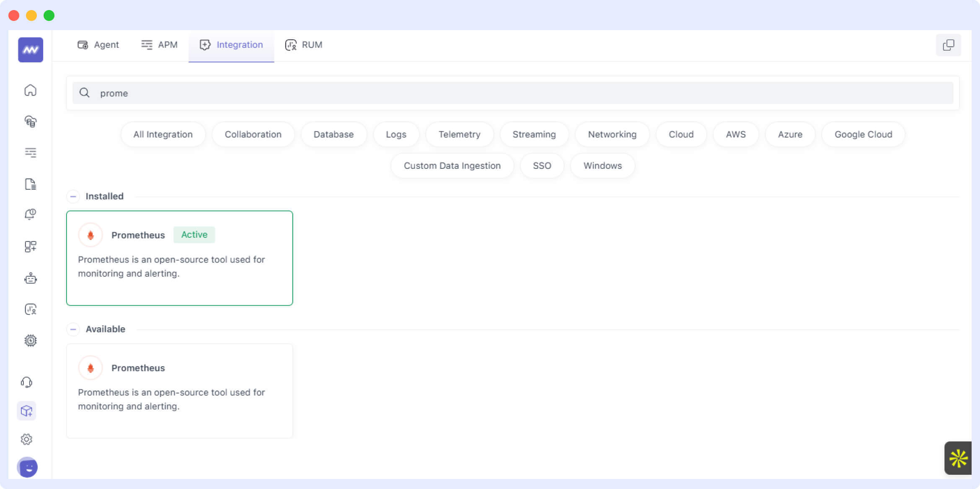Collapse the Installed section
980x489 pixels.
(x=73, y=196)
